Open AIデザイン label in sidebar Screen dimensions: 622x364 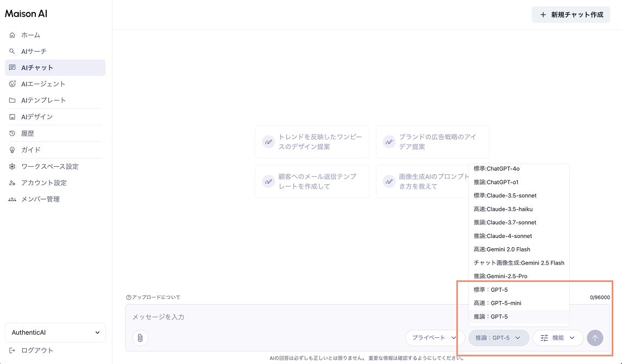point(37,117)
